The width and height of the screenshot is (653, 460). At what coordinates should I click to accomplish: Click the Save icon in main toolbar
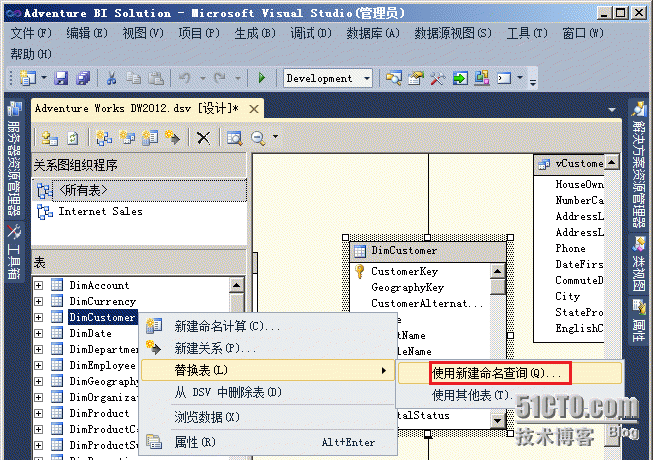tap(61, 78)
